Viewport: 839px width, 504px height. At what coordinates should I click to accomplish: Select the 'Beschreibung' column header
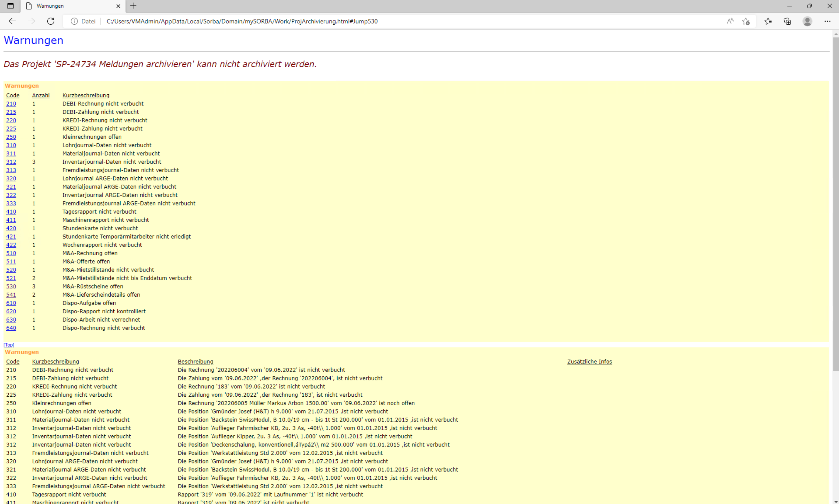tap(195, 362)
